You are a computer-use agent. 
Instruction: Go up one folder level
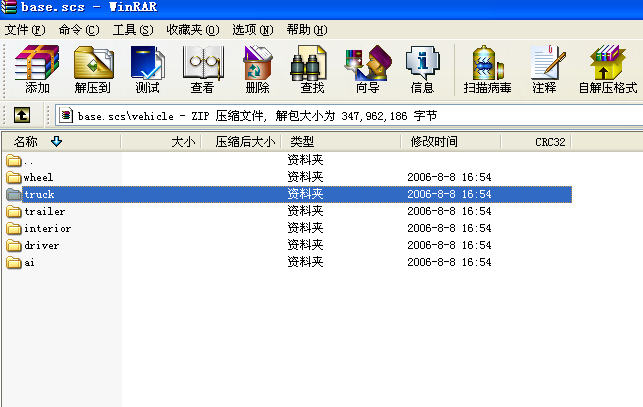point(22,115)
